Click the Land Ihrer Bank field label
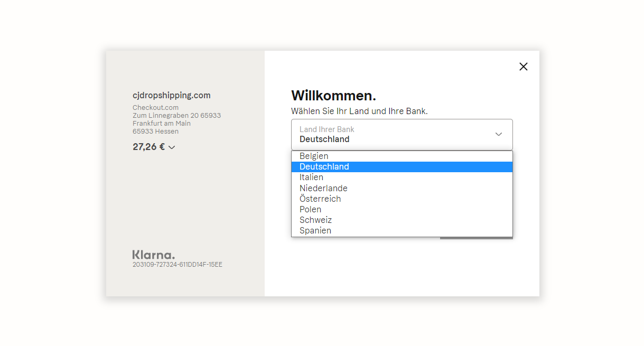The height and width of the screenshot is (346, 644). click(326, 129)
